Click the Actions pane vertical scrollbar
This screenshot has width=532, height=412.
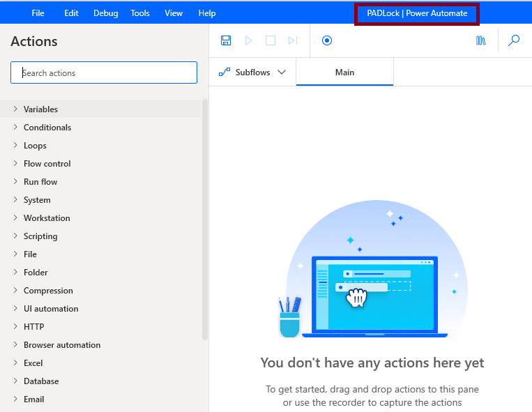click(x=204, y=220)
